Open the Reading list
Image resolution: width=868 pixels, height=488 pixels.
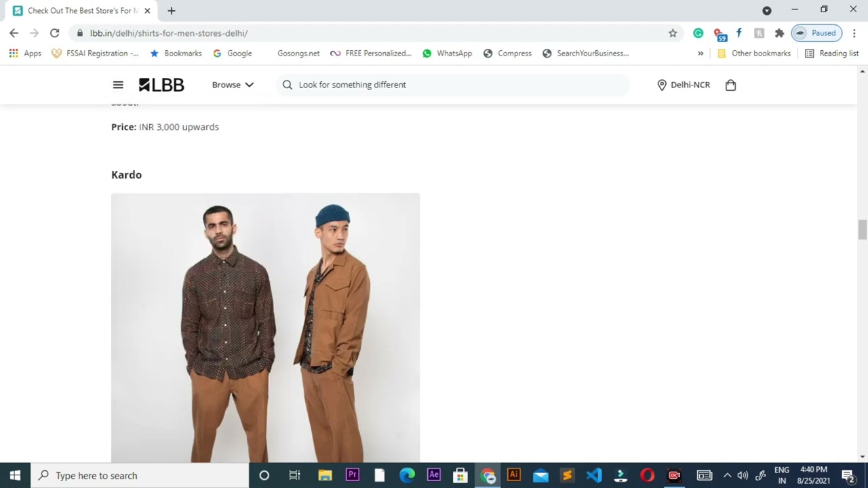(837, 53)
